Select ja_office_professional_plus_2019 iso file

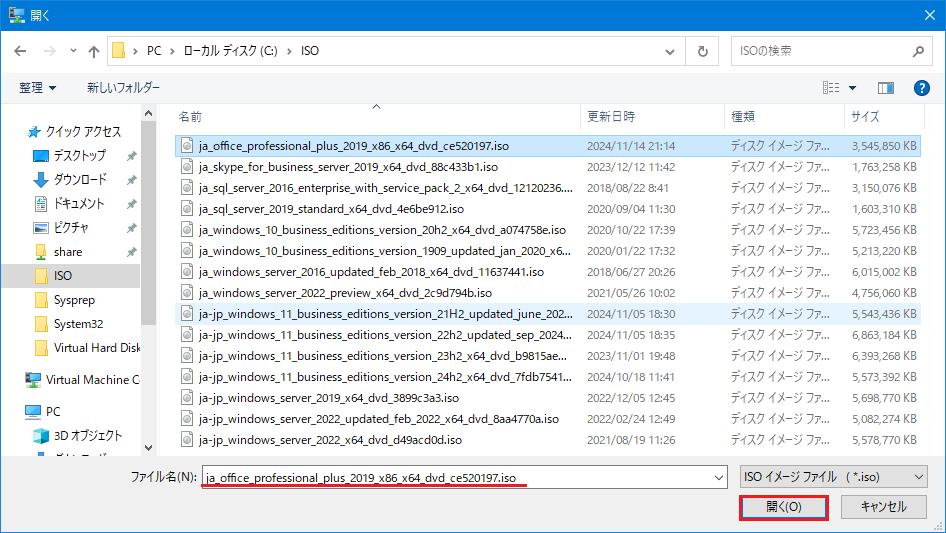[x=548, y=146]
